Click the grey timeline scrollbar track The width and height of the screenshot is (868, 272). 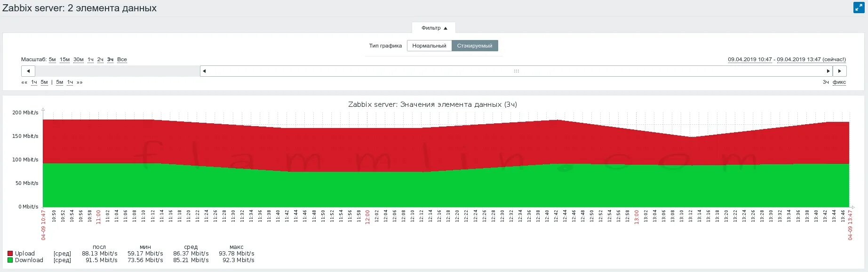pyautogui.click(x=118, y=71)
